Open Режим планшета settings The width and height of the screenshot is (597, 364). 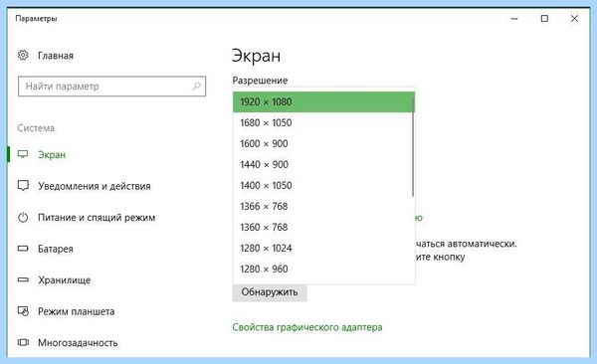coord(77,311)
